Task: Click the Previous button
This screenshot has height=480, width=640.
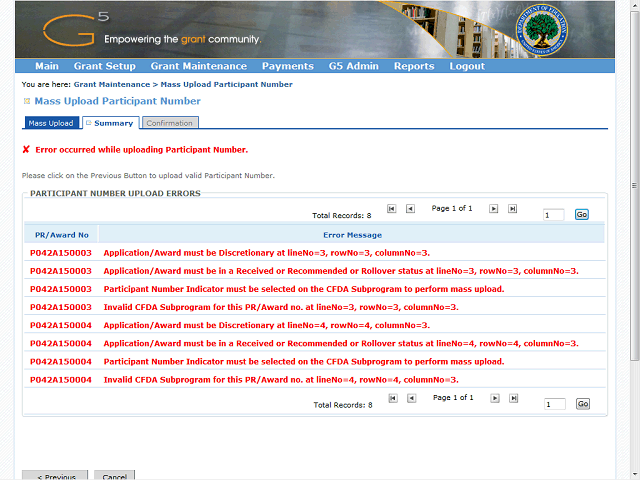Action: [x=55, y=476]
